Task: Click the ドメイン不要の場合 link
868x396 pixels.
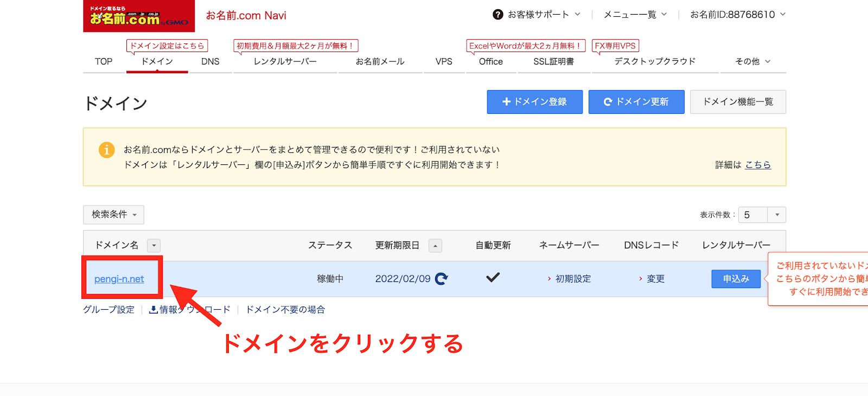Action: tap(285, 310)
